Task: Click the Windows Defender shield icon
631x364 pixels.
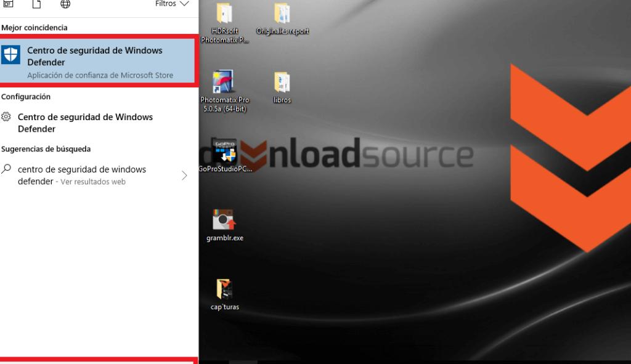Action: 11,54
